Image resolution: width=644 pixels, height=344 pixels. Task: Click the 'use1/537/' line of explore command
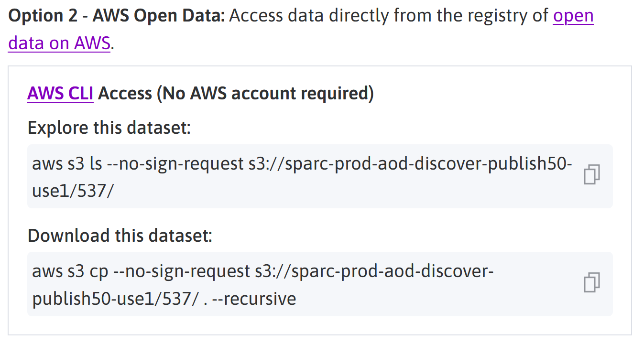[x=73, y=191]
